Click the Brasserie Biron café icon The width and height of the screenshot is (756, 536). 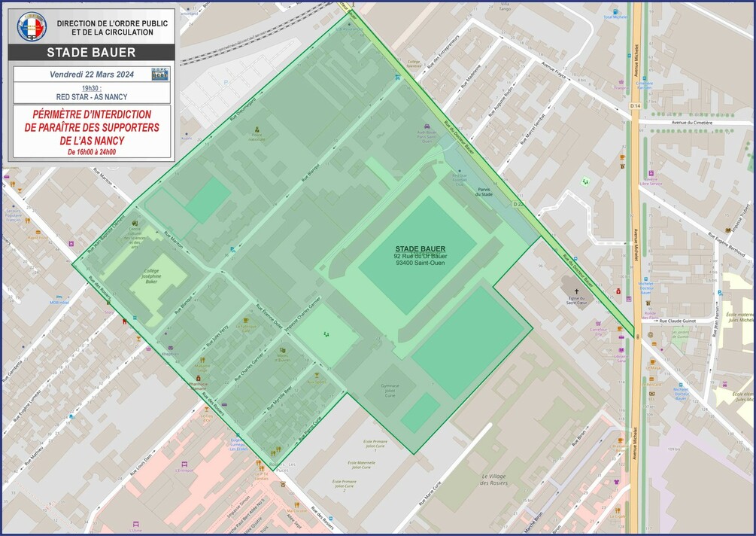621,440
